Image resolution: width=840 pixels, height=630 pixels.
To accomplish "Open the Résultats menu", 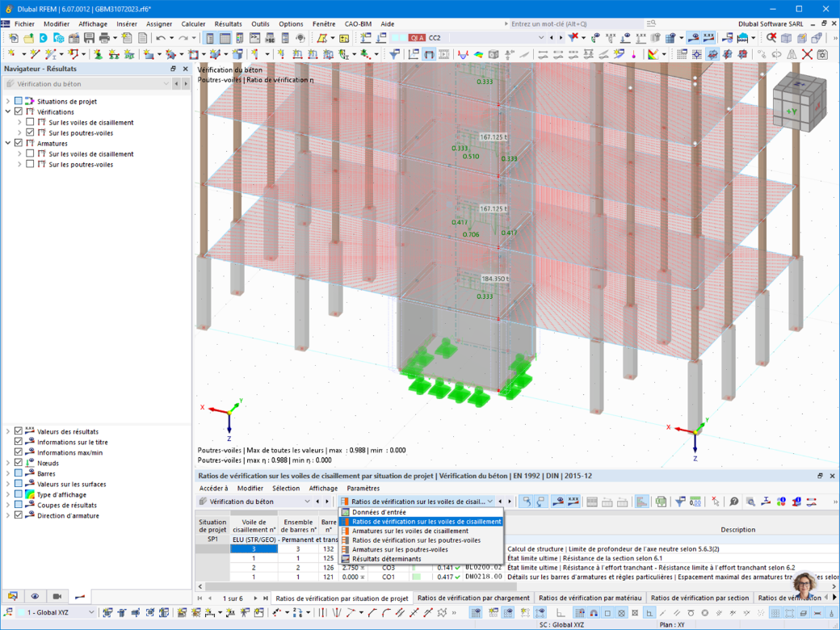I will click(229, 24).
